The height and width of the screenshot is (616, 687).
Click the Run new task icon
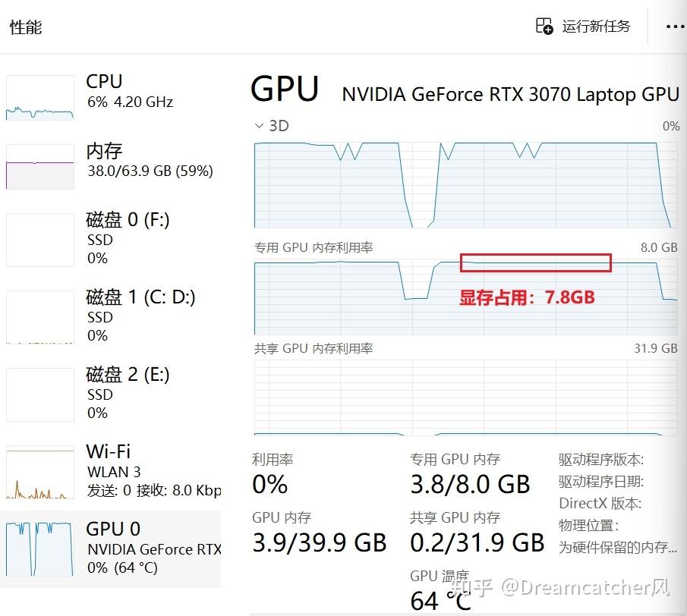click(x=544, y=27)
